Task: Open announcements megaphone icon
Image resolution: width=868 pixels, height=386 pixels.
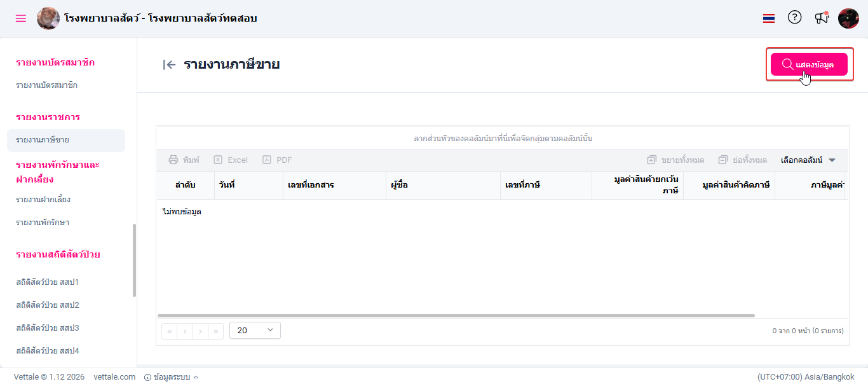Action: pyautogui.click(x=822, y=18)
